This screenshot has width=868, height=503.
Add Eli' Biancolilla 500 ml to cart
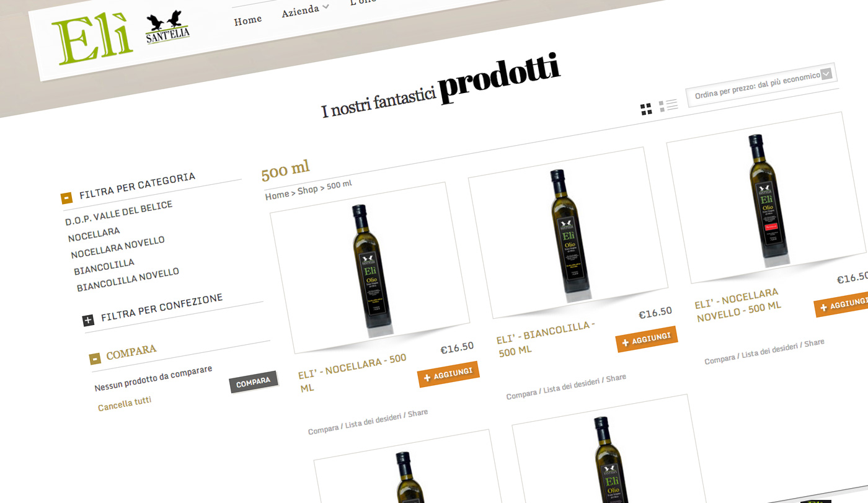point(647,339)
